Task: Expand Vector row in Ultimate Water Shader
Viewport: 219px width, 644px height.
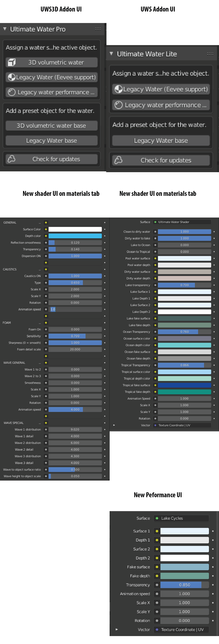Action: click(x=114, y=425)
